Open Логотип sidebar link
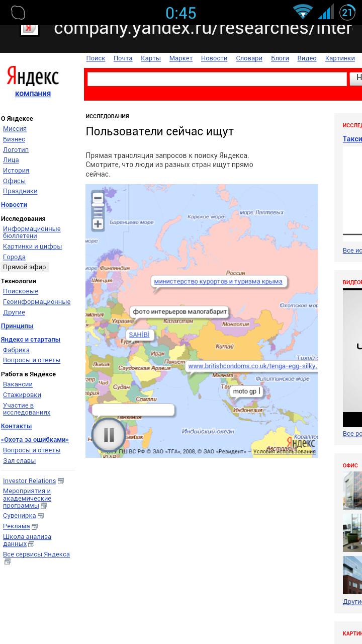Viewport: 362px width, 644px height. [x=16, y=150]
